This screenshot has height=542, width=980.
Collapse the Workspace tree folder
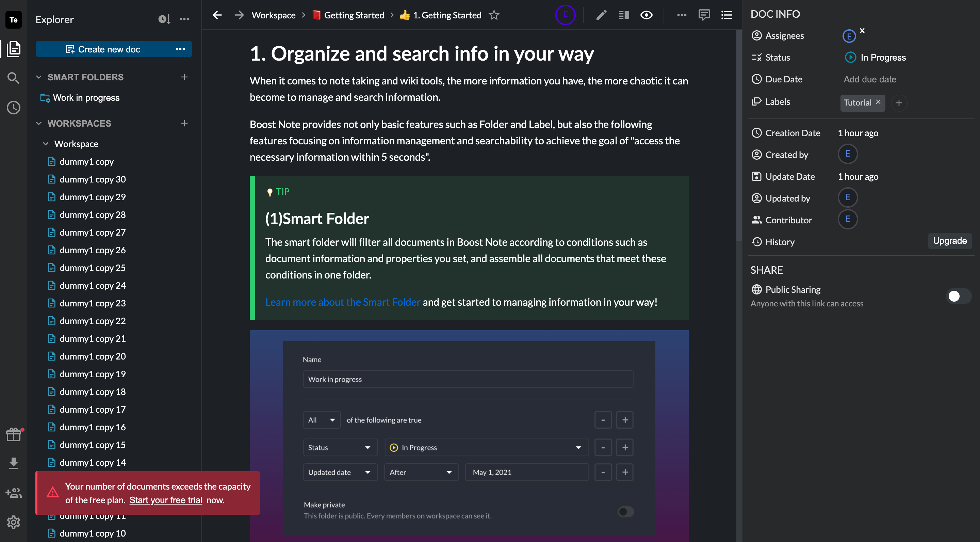pos(46,144)
